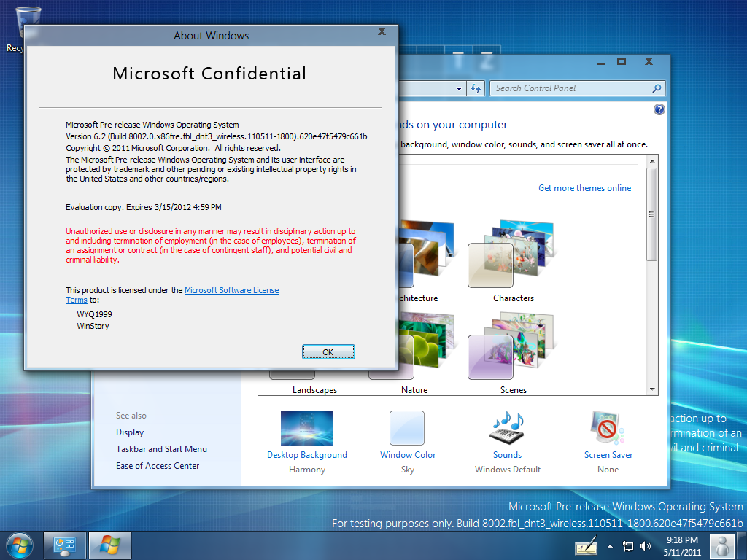
Task: Show hidden icons in the system tray
Action: tap(611, 545)
